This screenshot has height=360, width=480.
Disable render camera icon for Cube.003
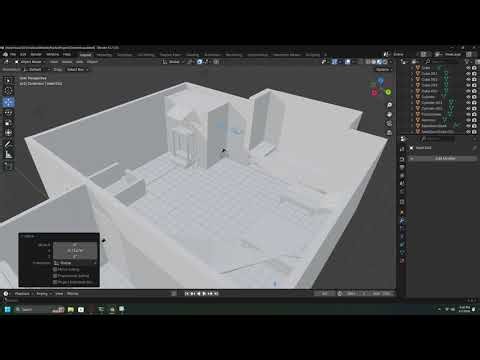click(474, 85)
